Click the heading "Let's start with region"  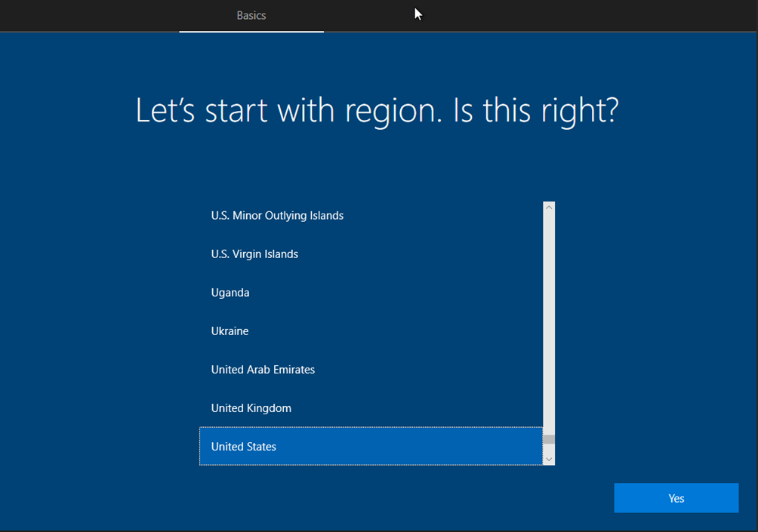[x=287, y=111]
